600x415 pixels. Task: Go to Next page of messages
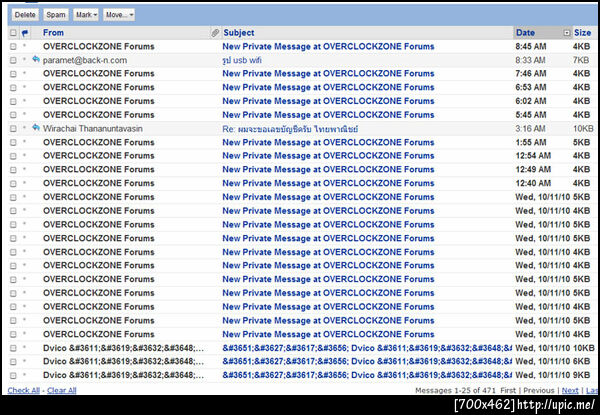pos(570,391)
